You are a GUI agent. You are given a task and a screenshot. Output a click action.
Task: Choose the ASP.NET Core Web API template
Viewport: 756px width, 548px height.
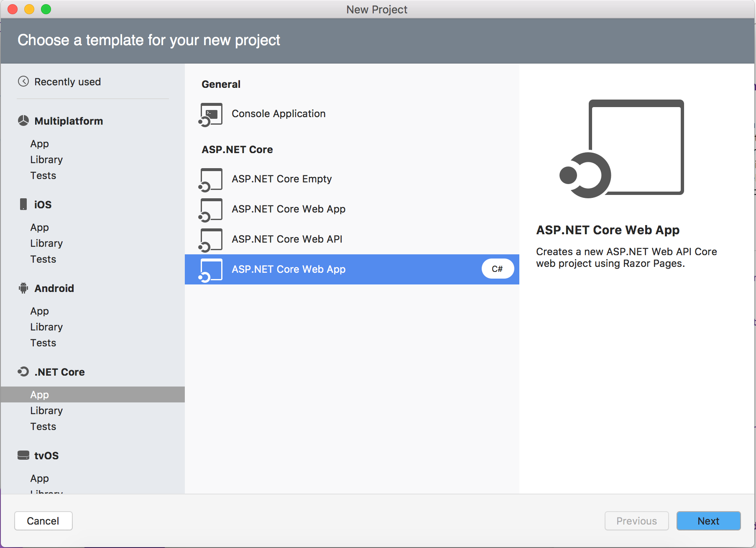[x=352, y=239]
